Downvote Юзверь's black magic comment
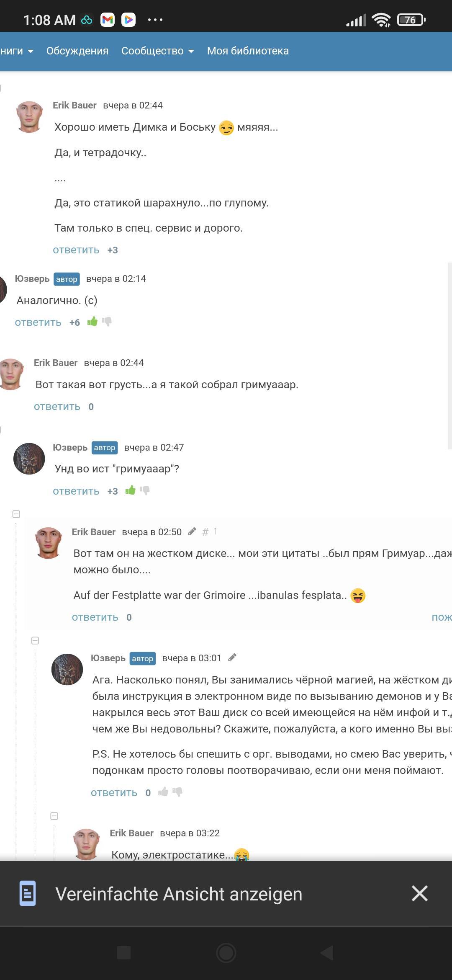This screenshot has width=452, height=980. click(x=177, y=792)
